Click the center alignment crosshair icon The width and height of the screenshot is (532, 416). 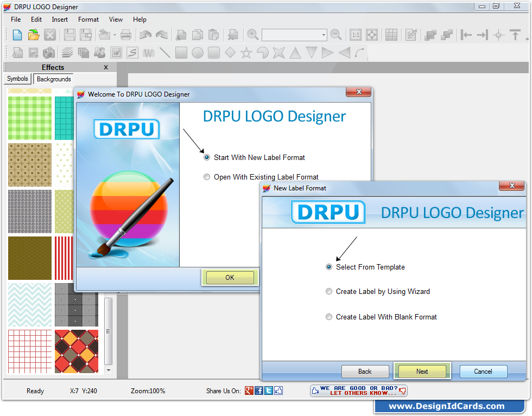499,35
